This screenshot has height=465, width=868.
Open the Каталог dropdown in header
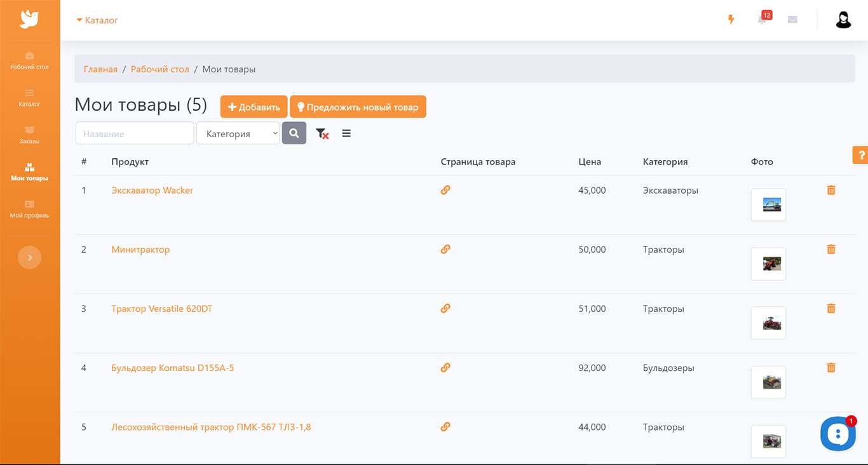point(97,20)
